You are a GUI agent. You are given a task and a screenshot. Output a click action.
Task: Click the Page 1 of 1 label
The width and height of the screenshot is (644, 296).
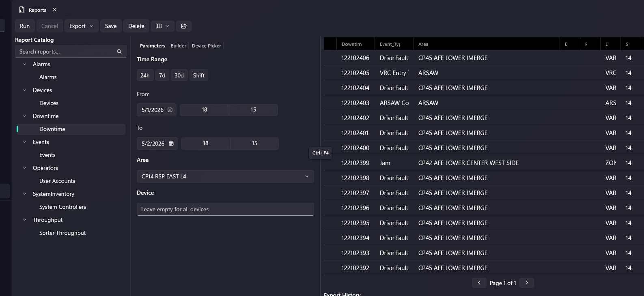coord(503,283)
